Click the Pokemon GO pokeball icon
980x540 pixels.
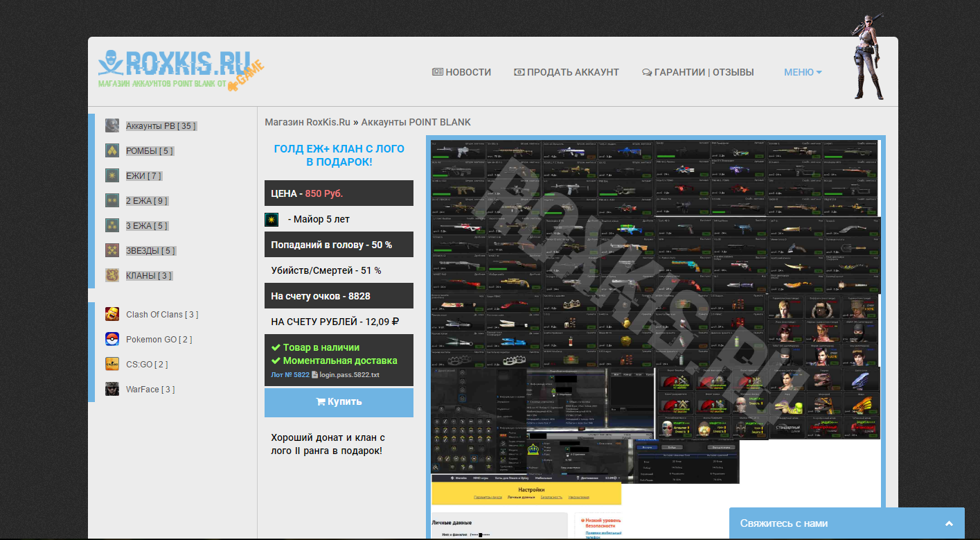(112, 339)
